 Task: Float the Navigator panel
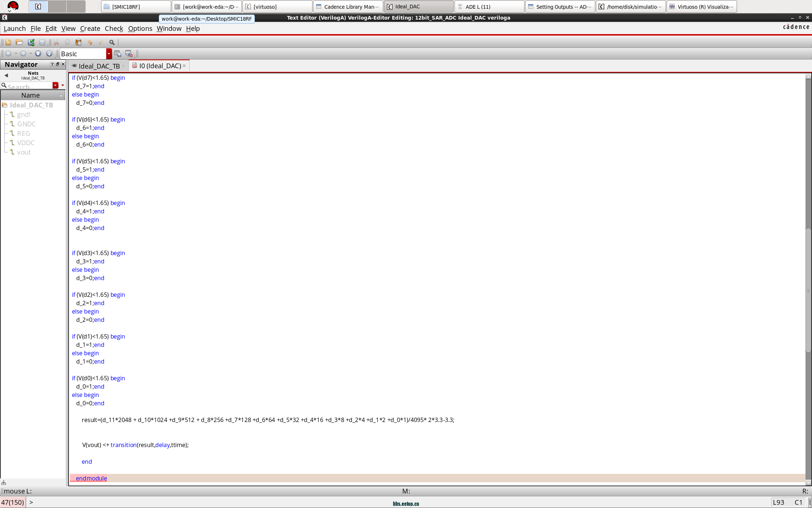[58, 64]
